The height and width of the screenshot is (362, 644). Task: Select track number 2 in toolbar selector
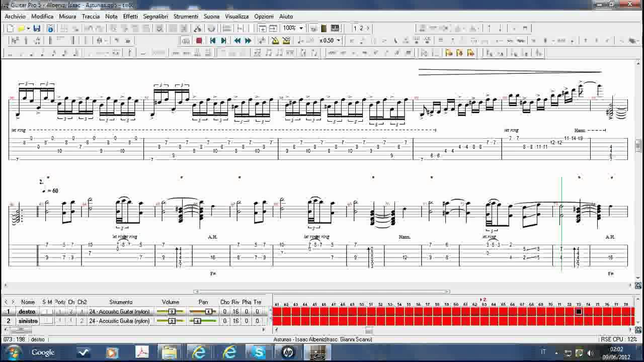[x=361, y=28]
